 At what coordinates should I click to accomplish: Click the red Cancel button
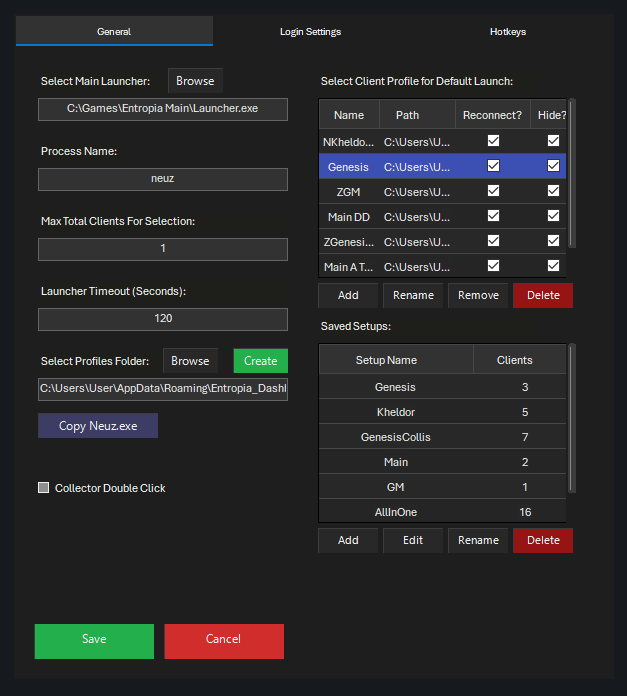point(224,641)
